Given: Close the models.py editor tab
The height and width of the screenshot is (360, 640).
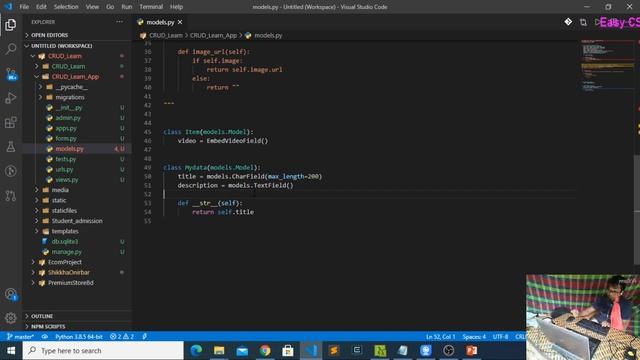Looking at the screenshot, I should click(180, 22).
